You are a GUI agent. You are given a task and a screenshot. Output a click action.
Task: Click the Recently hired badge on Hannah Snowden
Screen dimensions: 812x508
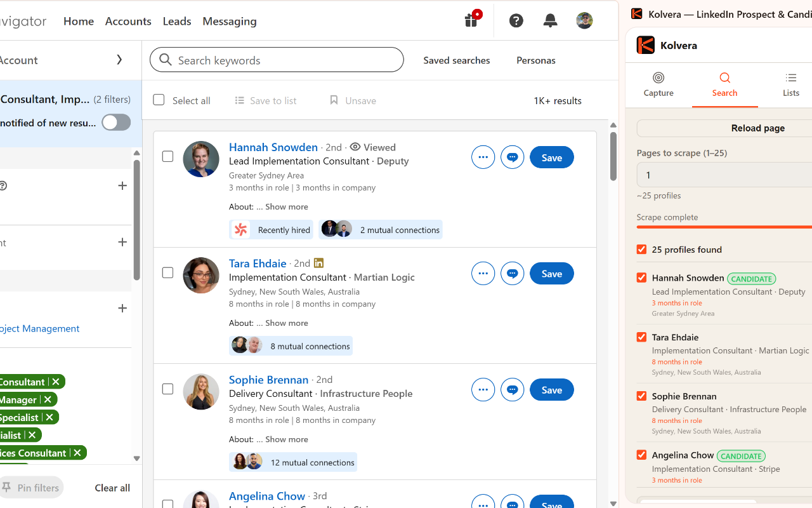point(272,230)
